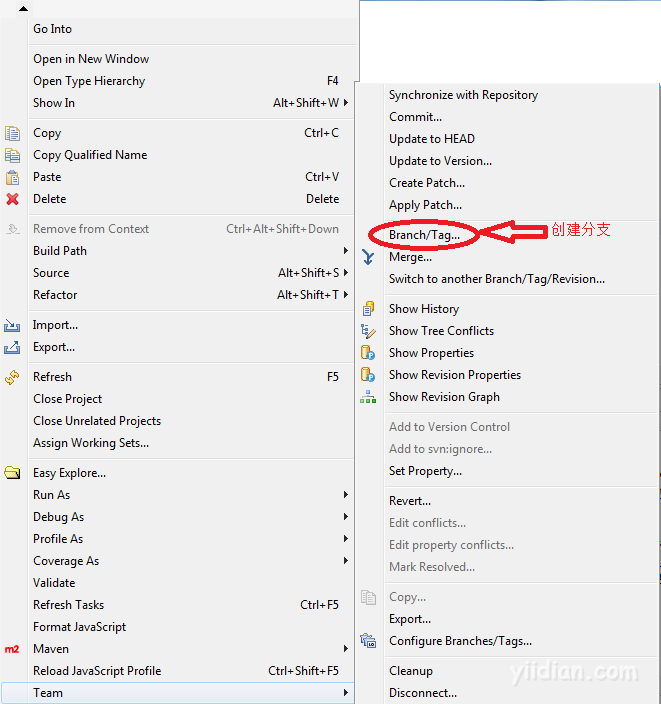
Task: Click the Import icon
Action: pyautogui.click(x=12, y=325)
